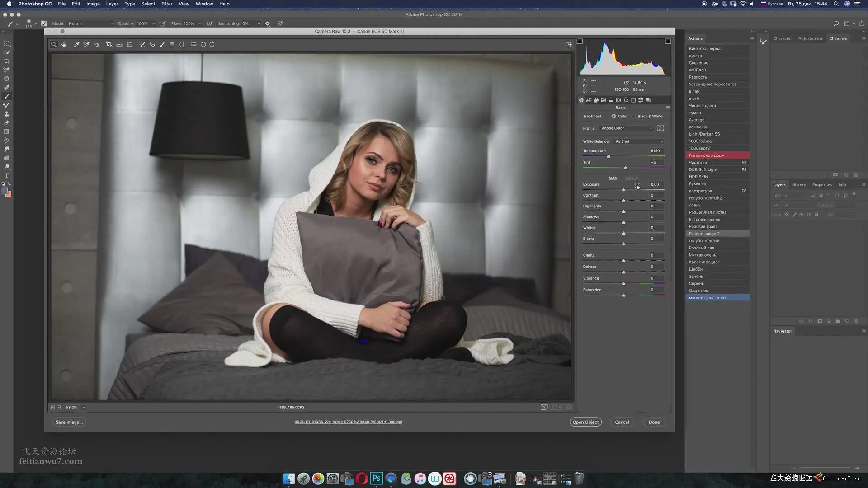Viewport: 868px width, 488px height.
Task: Select the Graduated Filter tool
Action: pyautogui.click(x=172, y=44)
